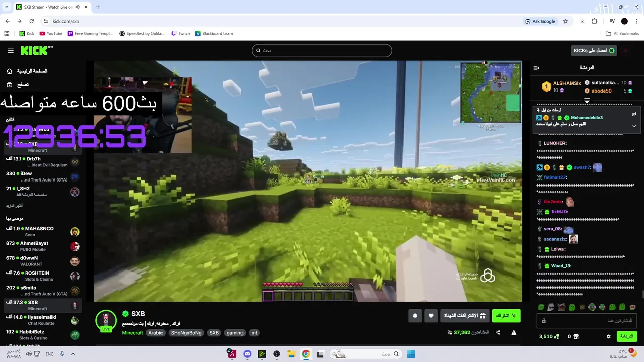Screen dimensions: 644x362
Task: Open the Blackboard Learn bookmark
Action: point(214,34)
